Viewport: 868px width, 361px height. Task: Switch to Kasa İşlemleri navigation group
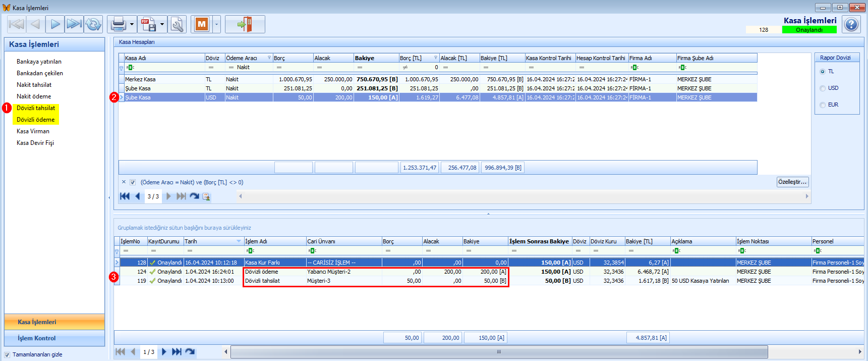tap(54, 322)
